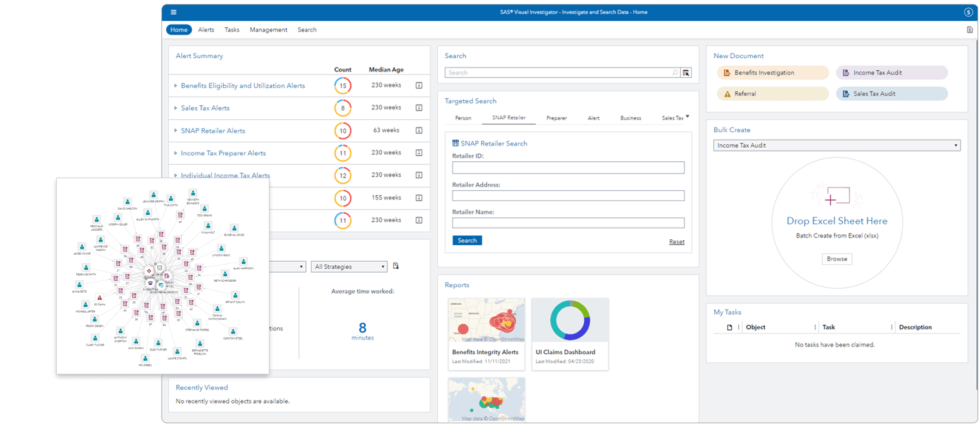Screen dimensions: 980x430
Task: Expand the SNAP Retailer Alerts row
Action: (175, 131)
